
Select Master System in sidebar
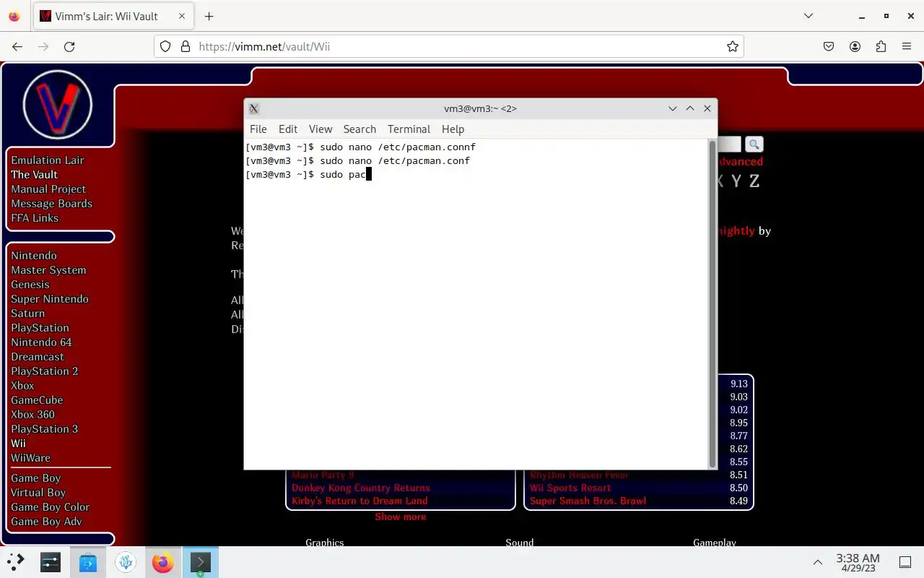[48, 270]
